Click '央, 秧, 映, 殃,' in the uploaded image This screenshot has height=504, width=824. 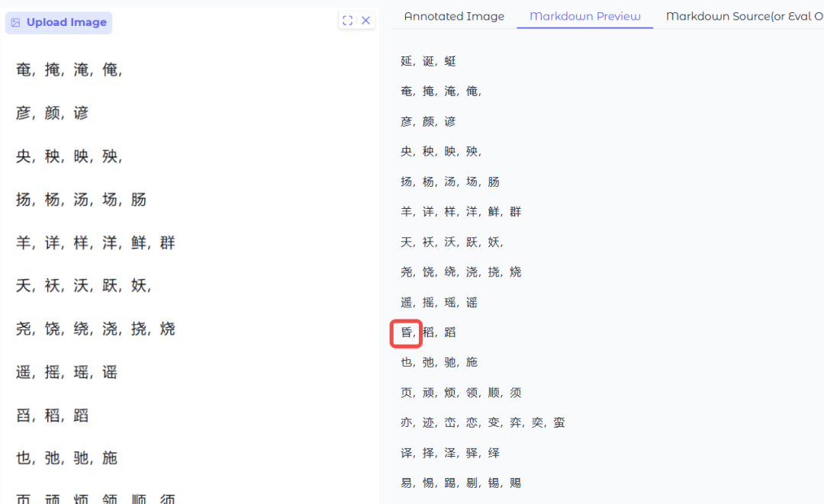tap(69, 156)
